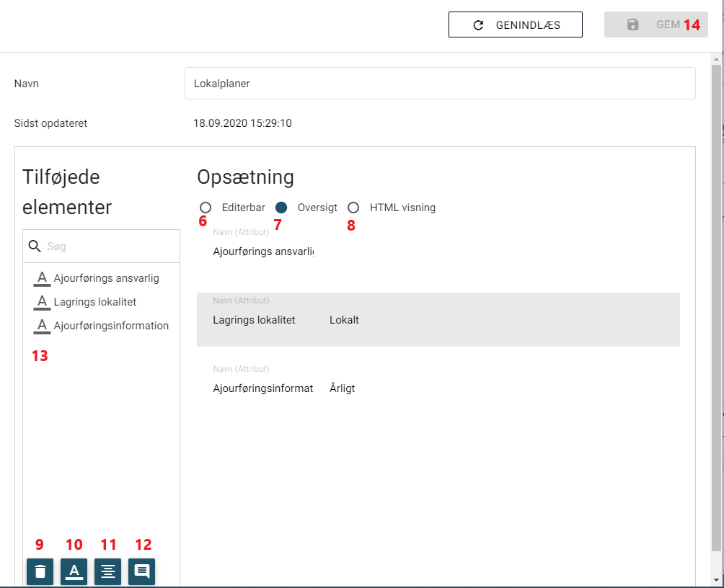This screenshot has height=588, width=724.
Task: Click the underlined A attribute button
Action: [x=74, y=572]
